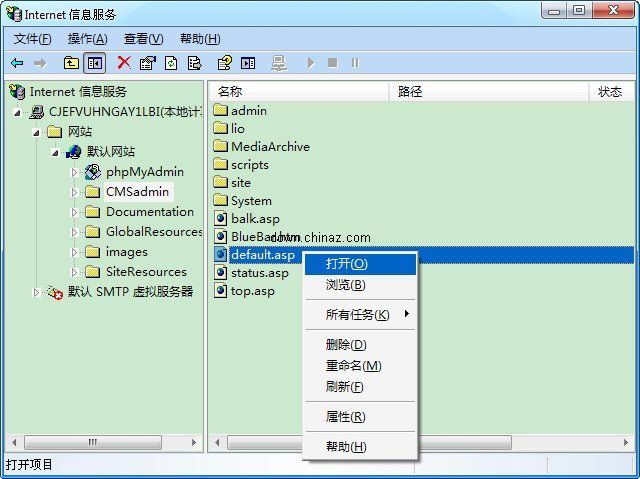This screenshot has width=640, height=479.
Task: Choose 删除(D) in the context menu
Action: click(x=360, y=345)
